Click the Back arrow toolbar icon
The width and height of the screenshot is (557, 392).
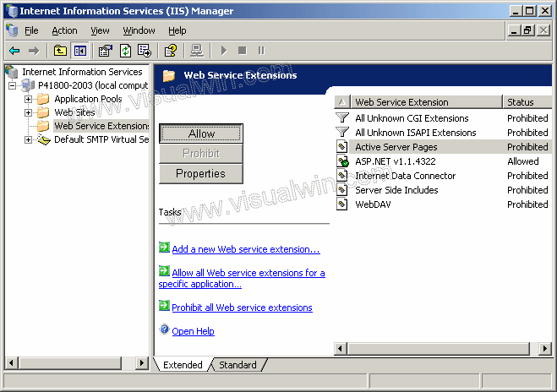[x=14, y=52]
